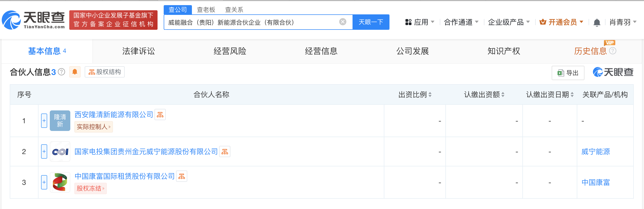View equity structure icon for 中国康富国际租赁
The image size is (644, 209).
click(x=182, y=176)
